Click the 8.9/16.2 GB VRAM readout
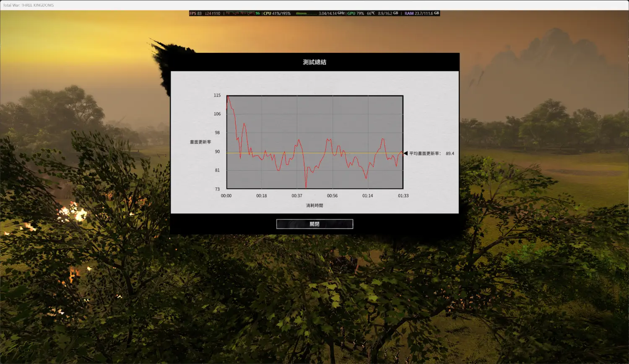Viewport: 629px width, 364px height. (x=388, y=13)
